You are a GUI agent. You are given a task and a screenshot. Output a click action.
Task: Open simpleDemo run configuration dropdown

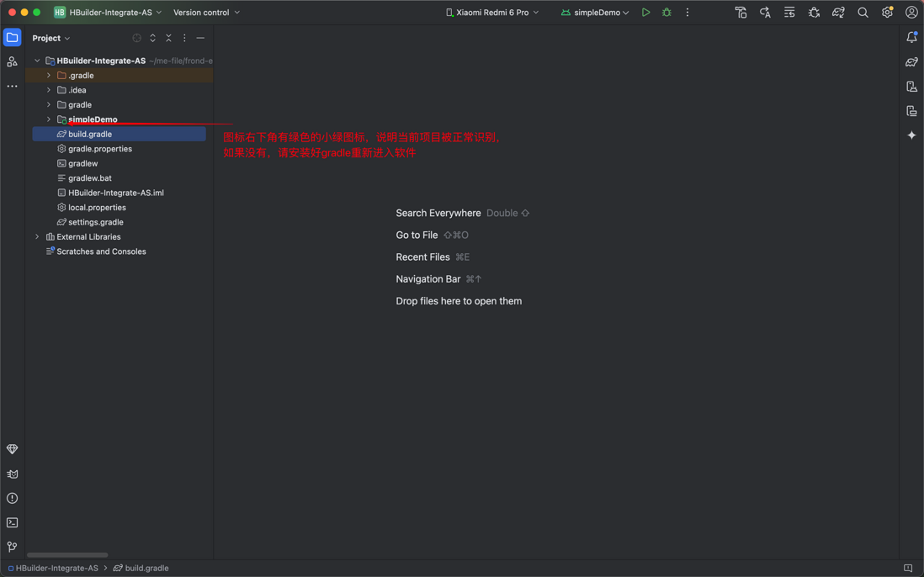tap(595, 13)
